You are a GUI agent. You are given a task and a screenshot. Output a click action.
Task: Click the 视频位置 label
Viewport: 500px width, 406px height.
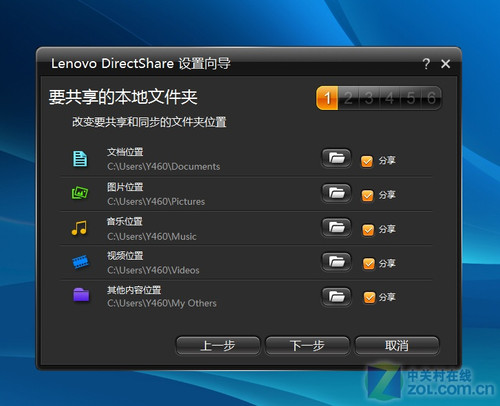pyautogui.click(x=125, y=256)
